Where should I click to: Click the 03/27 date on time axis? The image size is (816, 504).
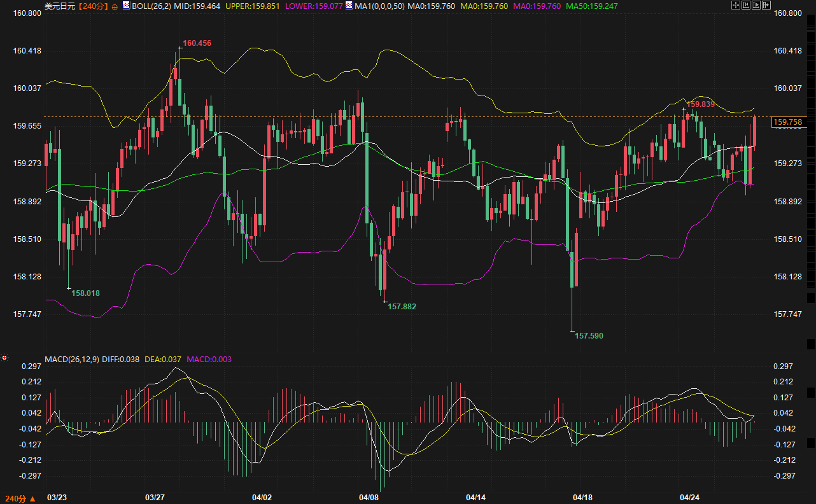point(155,497)
